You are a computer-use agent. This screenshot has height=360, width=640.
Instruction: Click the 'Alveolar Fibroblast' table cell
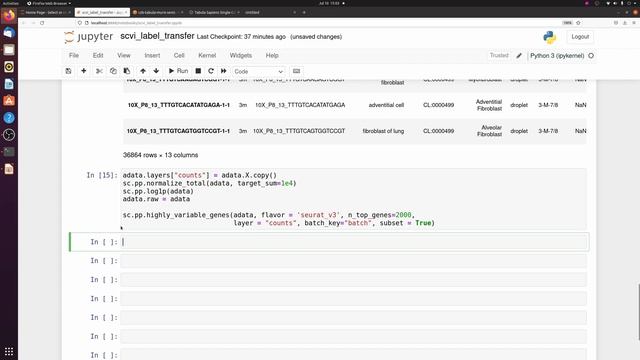coord(489,131)
